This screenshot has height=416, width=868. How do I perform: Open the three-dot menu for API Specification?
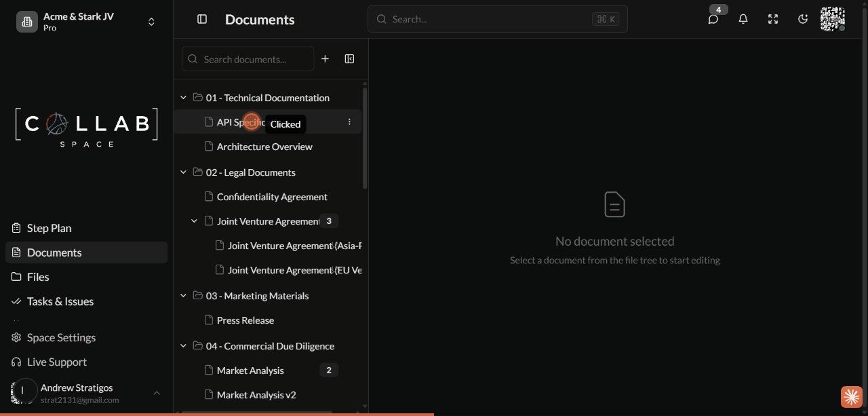(x=349, y=121)
